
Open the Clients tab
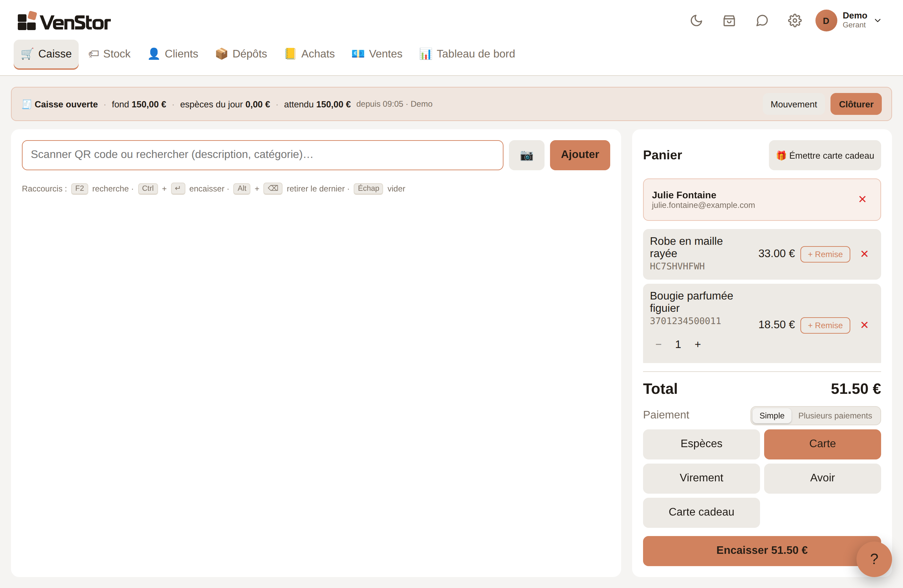173,54
